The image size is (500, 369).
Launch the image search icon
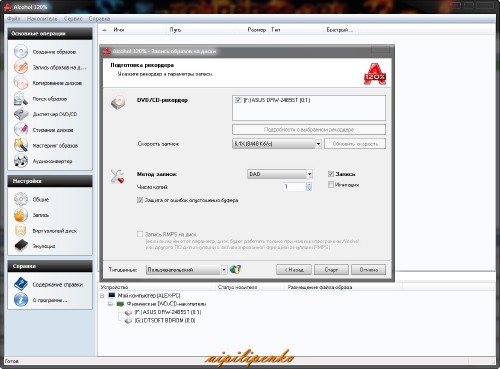(21, 99)
